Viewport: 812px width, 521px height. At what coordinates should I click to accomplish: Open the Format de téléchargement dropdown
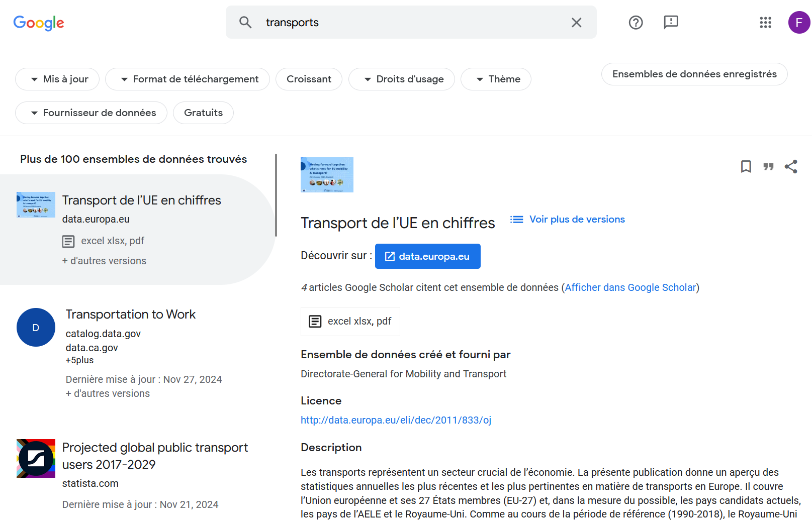[188, 79]
